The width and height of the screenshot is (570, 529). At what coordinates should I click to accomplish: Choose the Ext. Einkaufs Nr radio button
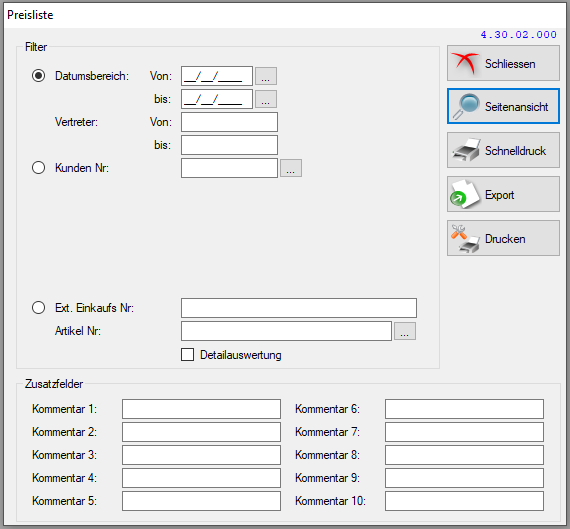pyautogui.click(x=39, y=308)
